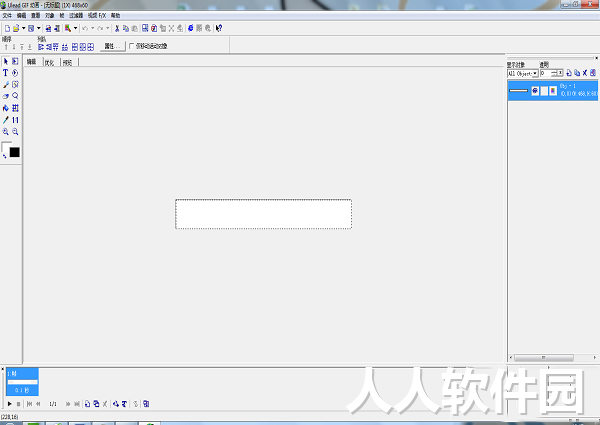600x425 pixels.
Task: Toggle lock box for Obj-1
Action: point(544,91)
